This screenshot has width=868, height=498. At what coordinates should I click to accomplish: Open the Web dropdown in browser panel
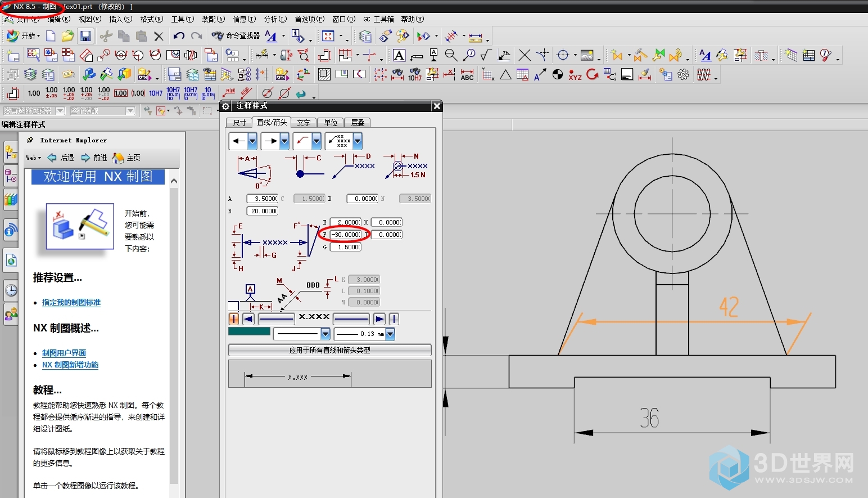tap(34, 158)
